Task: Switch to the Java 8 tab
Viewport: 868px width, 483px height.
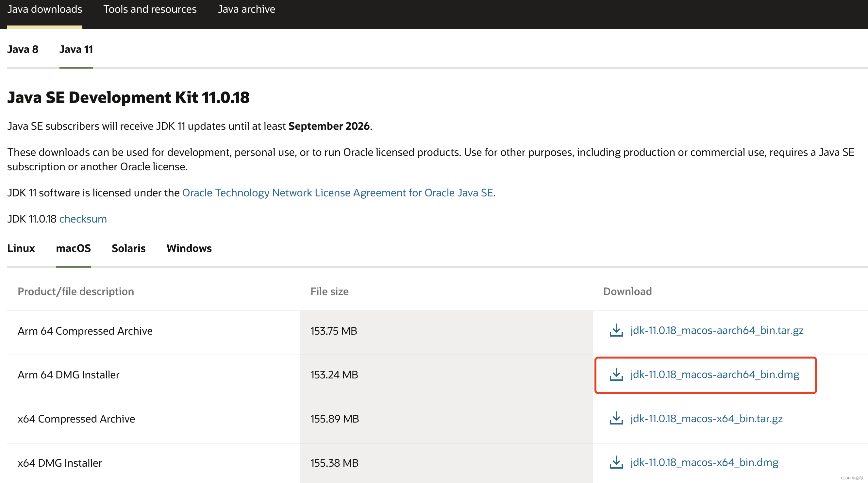Action: pyautogui.click(x=23, y=50)
